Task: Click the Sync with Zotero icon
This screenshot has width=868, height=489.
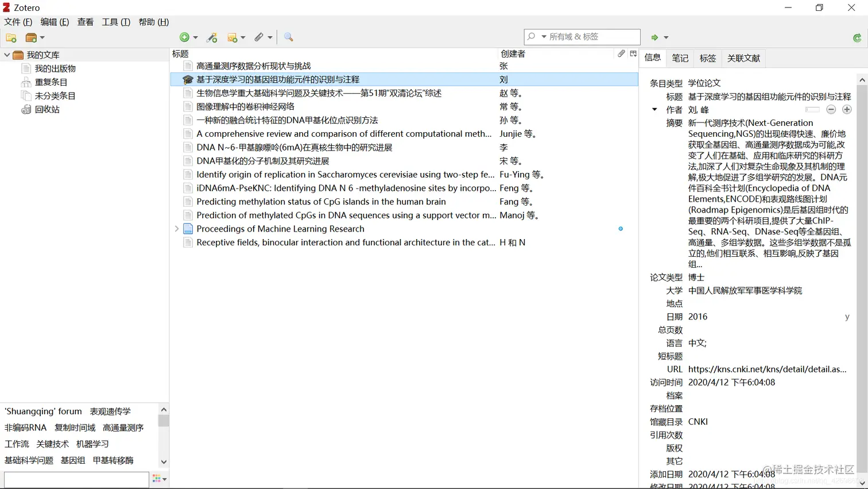Action: click(x=857, y=38)
